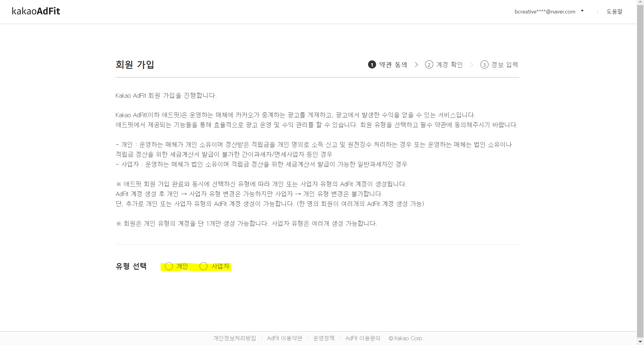The width and height of the screenshot is (644, 345).
Task: Select the 사업자 radio button
Action: [x=203, y=266]
